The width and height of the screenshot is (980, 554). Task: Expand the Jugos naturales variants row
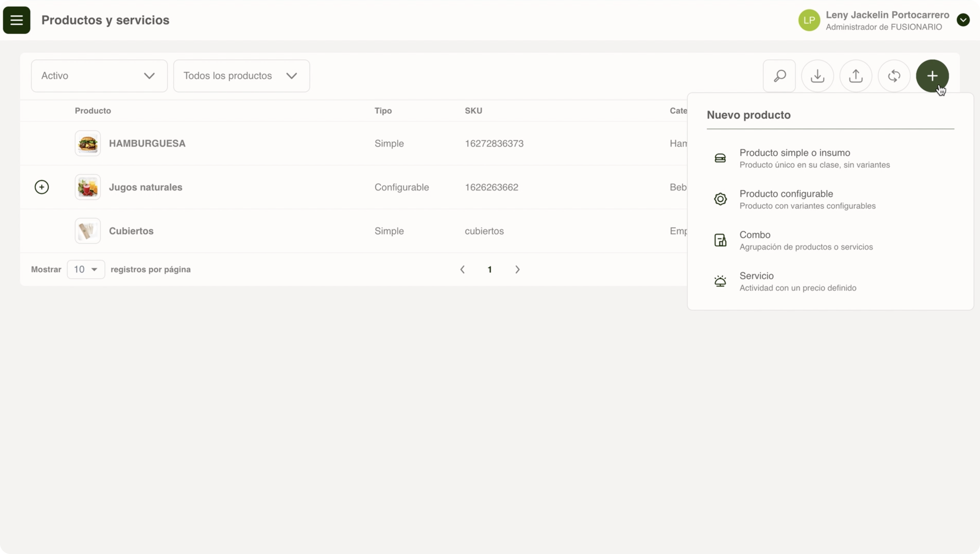pyautogui.click(x=42, y=187)
